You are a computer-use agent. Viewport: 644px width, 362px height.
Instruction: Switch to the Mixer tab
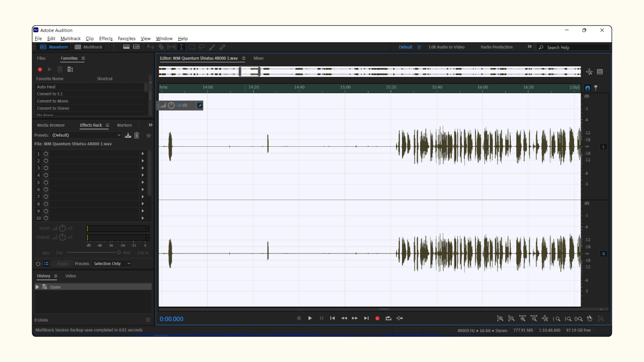259,58
